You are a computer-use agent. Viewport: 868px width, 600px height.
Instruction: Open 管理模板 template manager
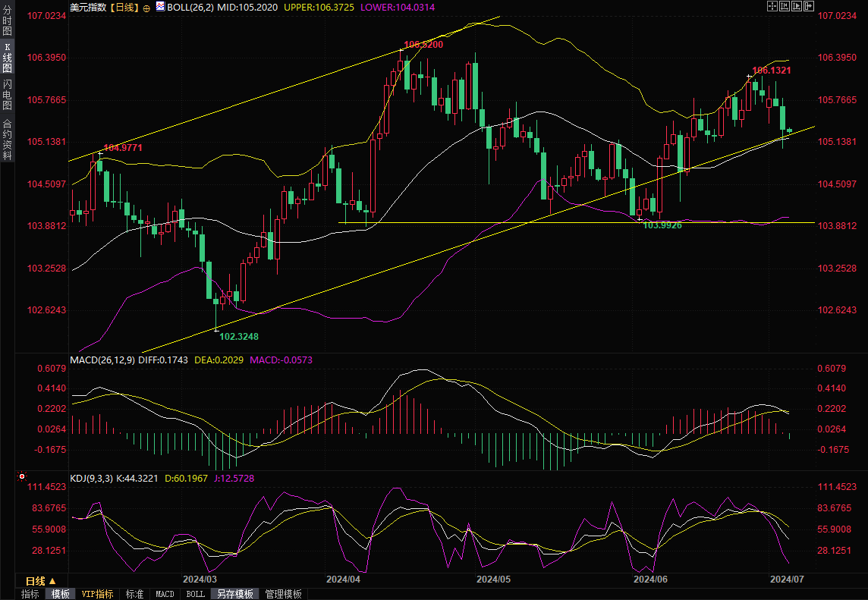click(x=283, y=594)
